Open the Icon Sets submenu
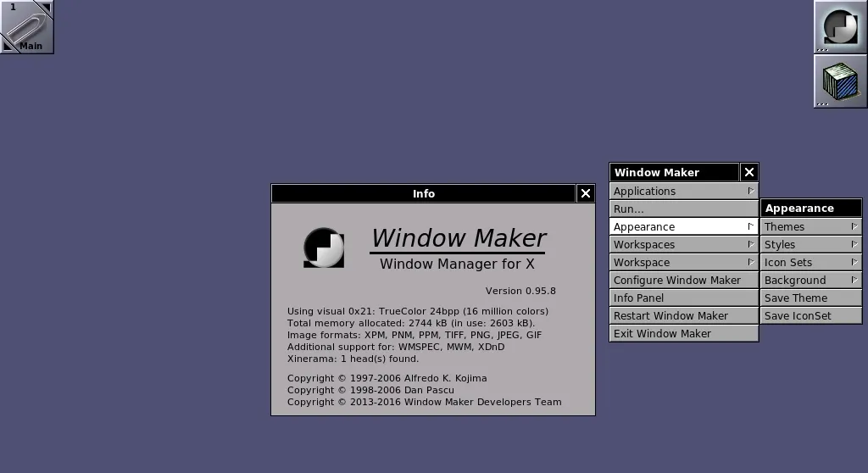Viewport: 868px width, 473px height. (811, 262)
